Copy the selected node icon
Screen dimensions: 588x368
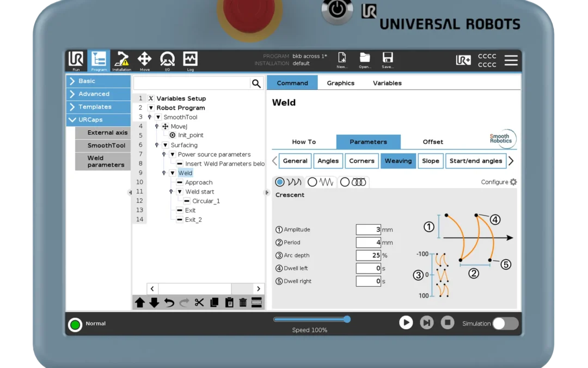coord(214,303)
